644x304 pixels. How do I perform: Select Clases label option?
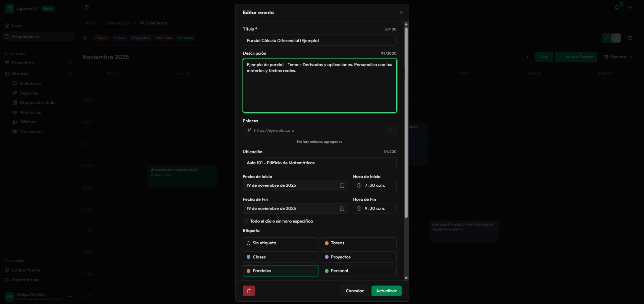click(281, 257)
